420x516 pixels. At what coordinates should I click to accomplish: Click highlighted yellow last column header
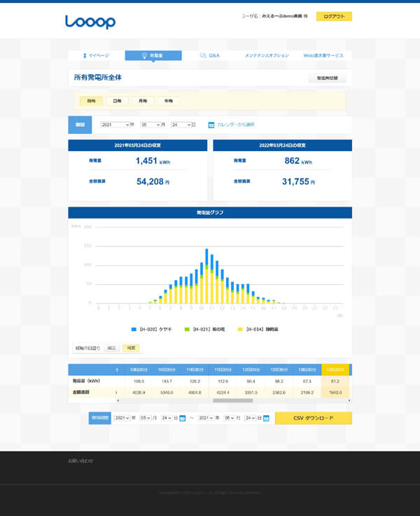[335, 370]
